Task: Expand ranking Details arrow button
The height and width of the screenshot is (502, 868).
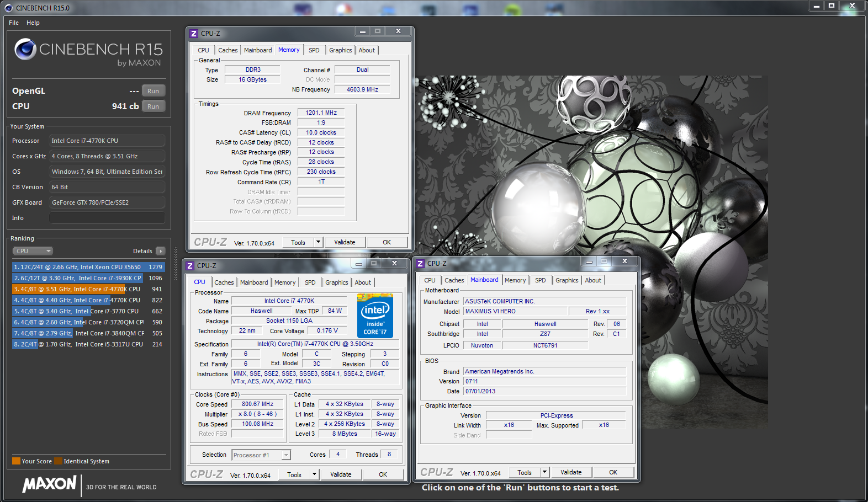Action: [x=161, y=251]
